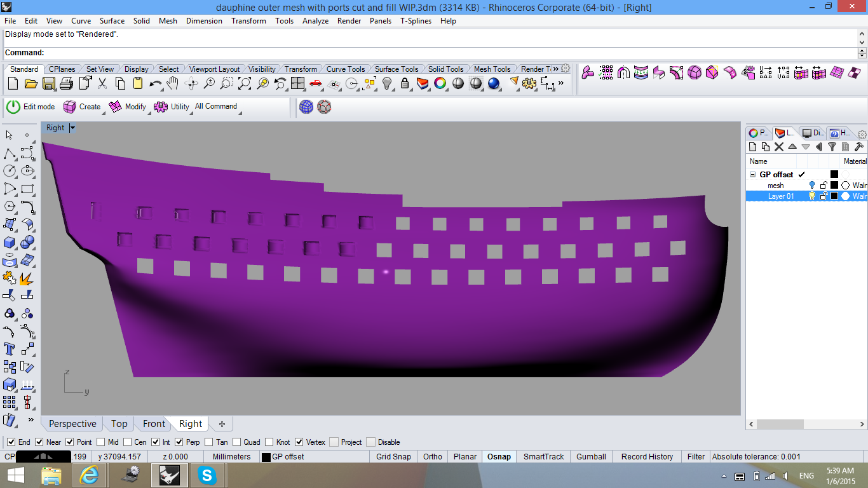Toggle Gumball in status bar
Viewport: 868px width, 488px height.
(591, 457)
